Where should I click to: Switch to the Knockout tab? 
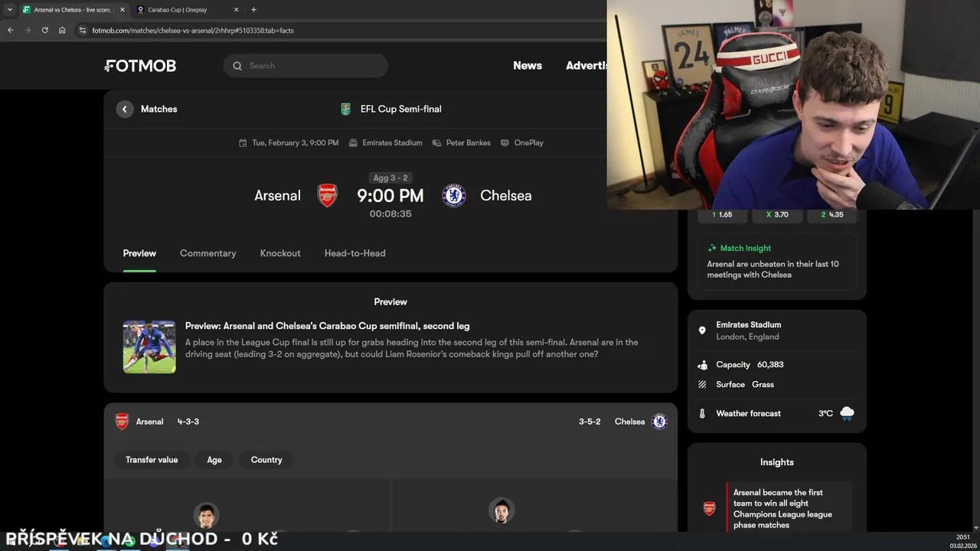tap(280, 253)
